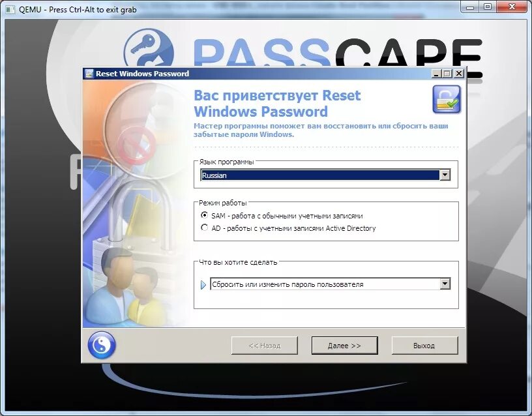Click the 'Режим работы' group label

[222, 203]
